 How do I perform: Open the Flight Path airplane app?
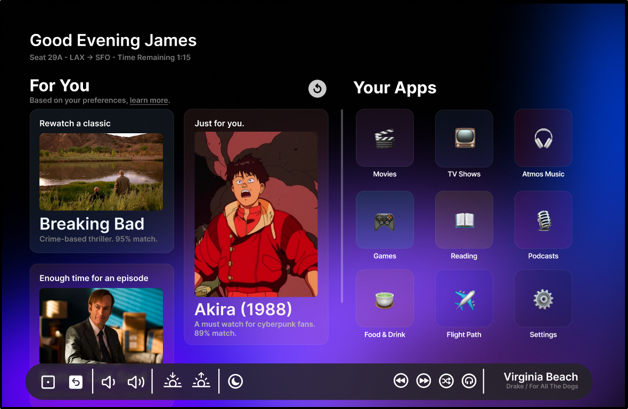coord(464,298)
